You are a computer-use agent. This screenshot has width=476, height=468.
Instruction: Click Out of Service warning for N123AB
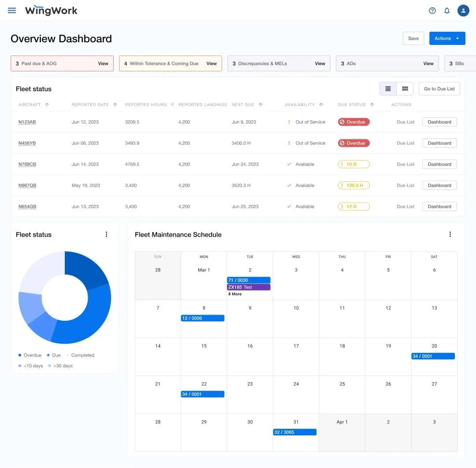(x=289, y=122)
